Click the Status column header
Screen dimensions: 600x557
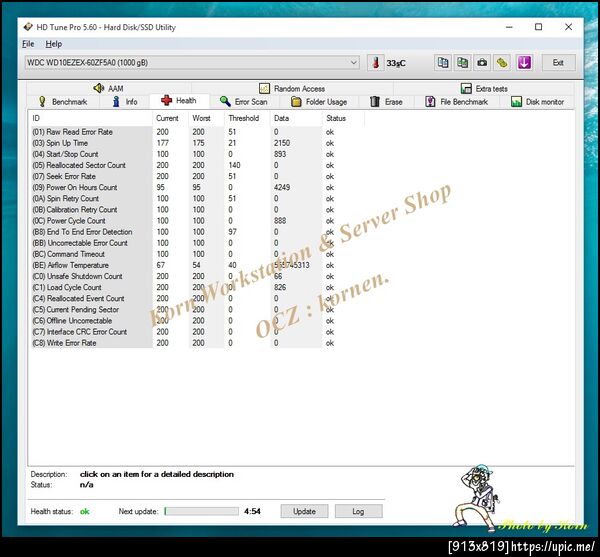pyautogui.click(x=343, y=118)
